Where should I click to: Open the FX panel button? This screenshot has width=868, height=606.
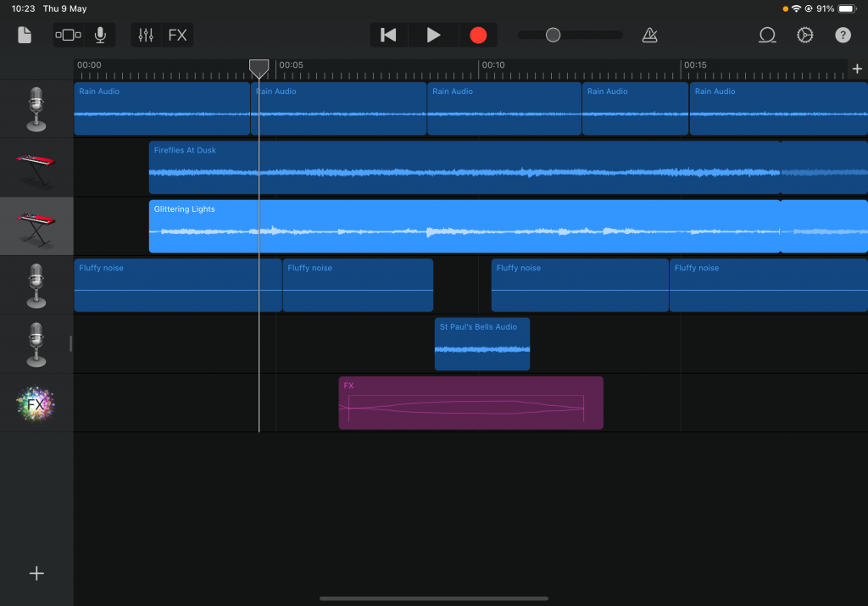177,36
